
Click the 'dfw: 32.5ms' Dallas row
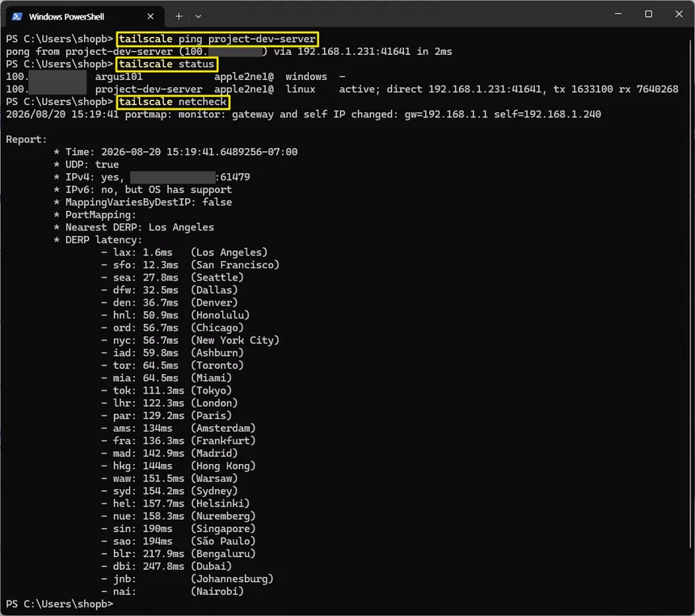point(170,290)
